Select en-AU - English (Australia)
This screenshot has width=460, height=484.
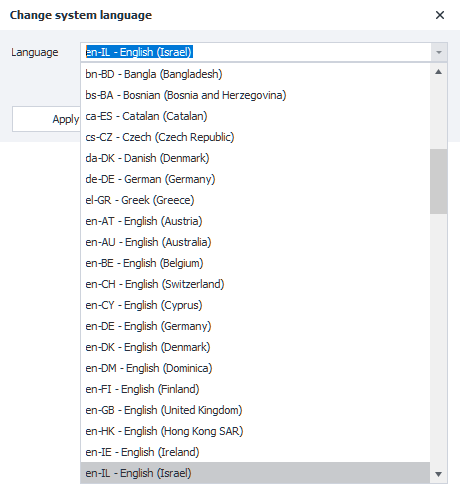click(x=255, y=242)
